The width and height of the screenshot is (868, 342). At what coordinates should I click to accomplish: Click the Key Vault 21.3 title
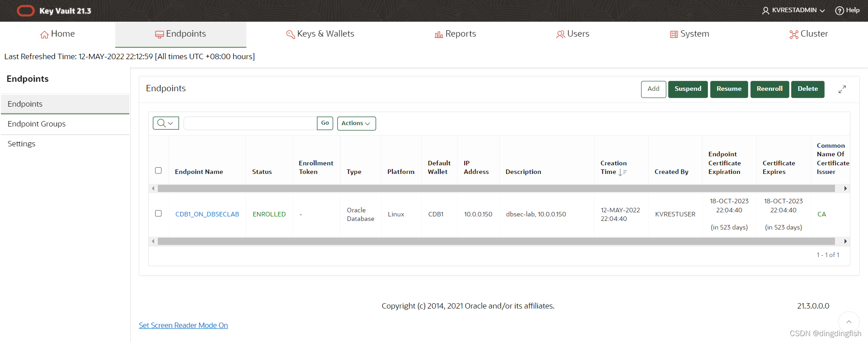pyautogui.click(x=65, y=11)
